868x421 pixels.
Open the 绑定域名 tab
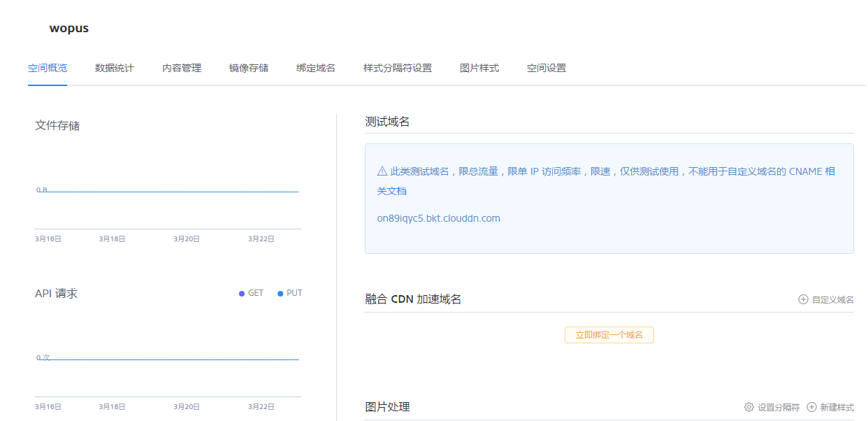tap(316, 68)
